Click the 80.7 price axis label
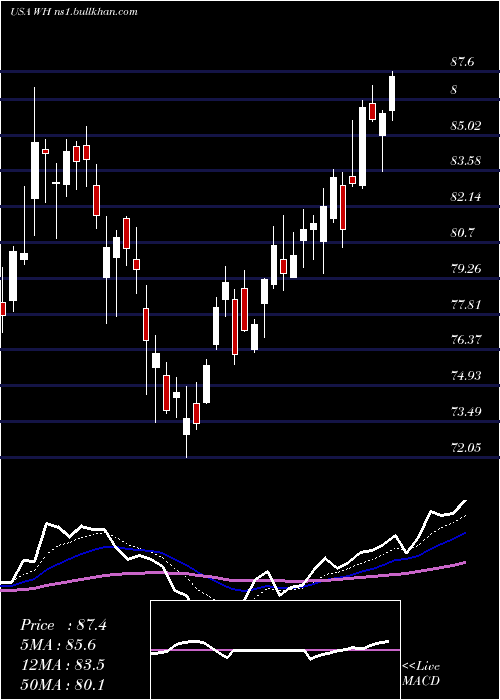The image size is (500, 700). pyautogui.click(x=462, y=233)
